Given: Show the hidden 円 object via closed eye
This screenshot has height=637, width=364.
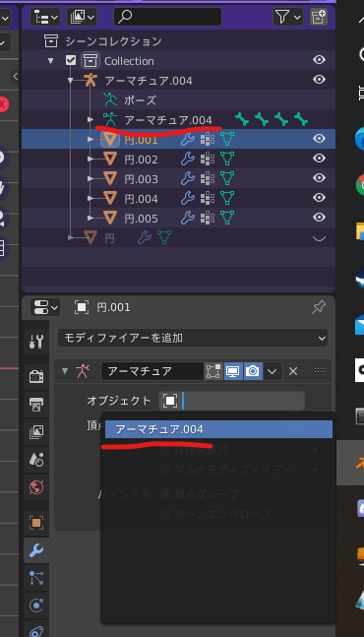Looking at the screenshot, I should click(320, 238).
